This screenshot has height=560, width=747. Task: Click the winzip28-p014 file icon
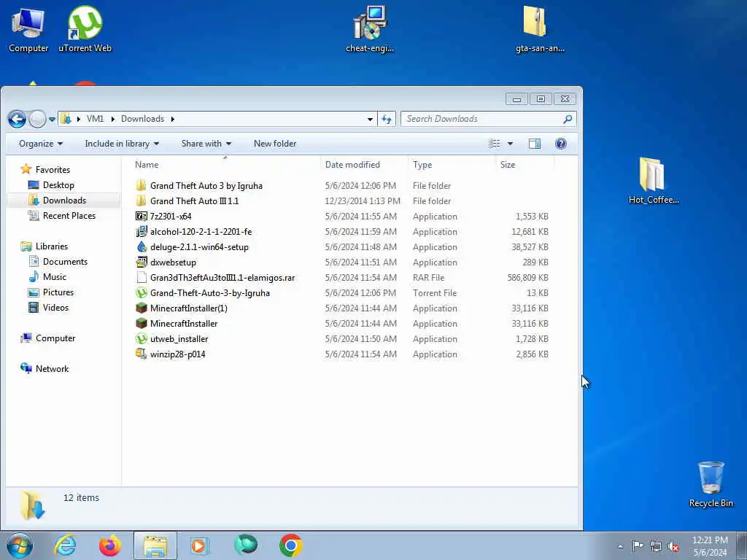pos(141,354)
